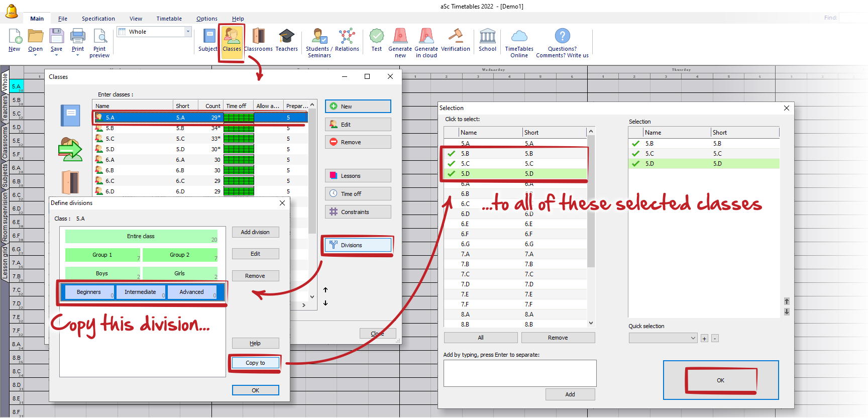The image size is (868, 418).
Task: Open the Options menu
Action: (x=207, y=19)
